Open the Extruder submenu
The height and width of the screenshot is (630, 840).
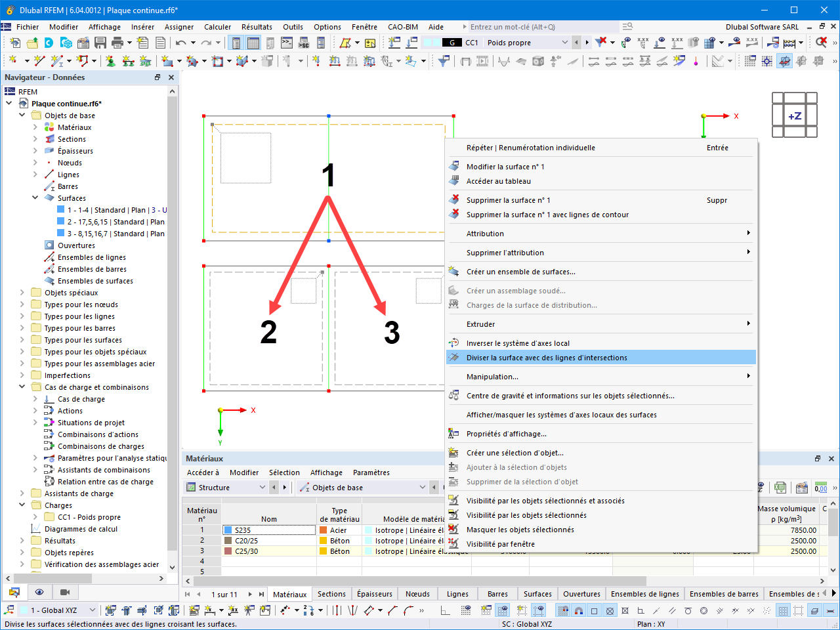pos(602,324)
